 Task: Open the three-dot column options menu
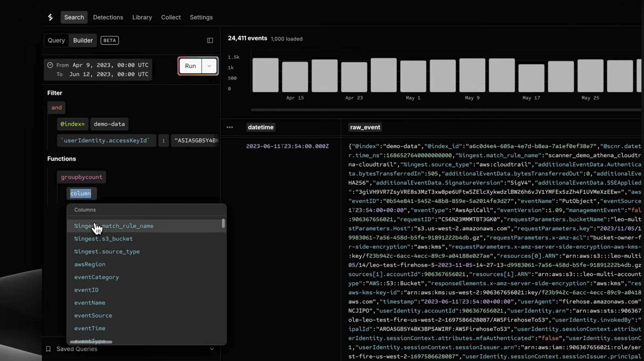click(x=230, y=127)
